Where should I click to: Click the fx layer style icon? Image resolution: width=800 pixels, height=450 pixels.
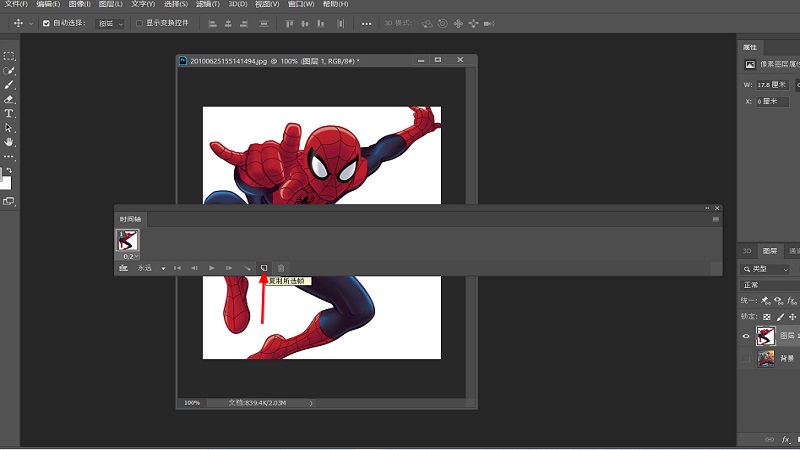(786, 439)
